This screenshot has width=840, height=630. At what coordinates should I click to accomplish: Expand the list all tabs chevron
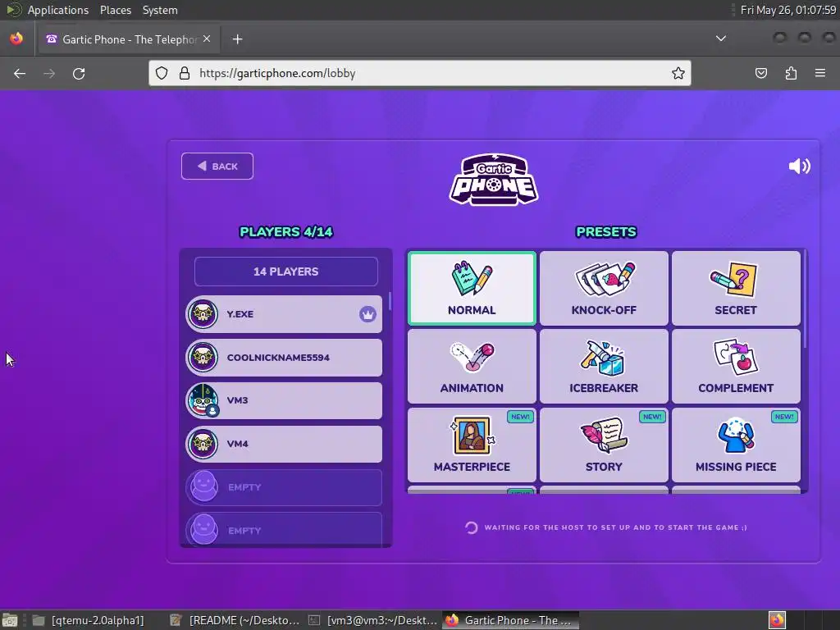click(721, 39)
